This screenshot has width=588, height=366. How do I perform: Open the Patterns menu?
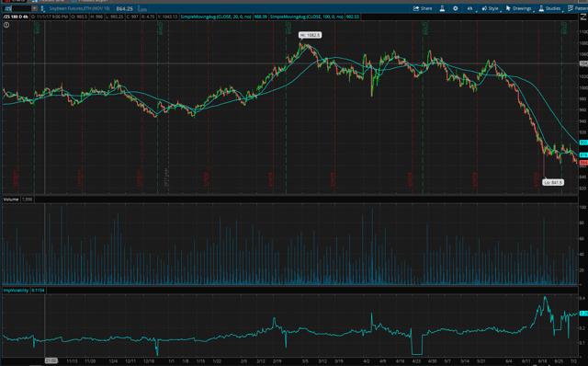(578, 8)
